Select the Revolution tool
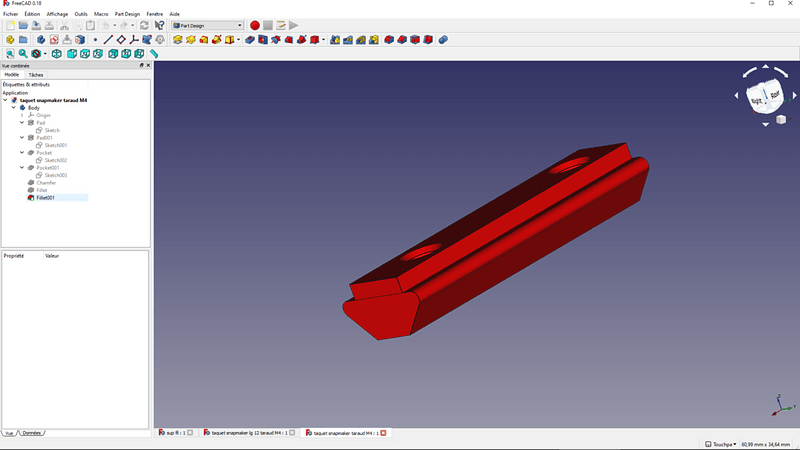 (x=190, y=40)
